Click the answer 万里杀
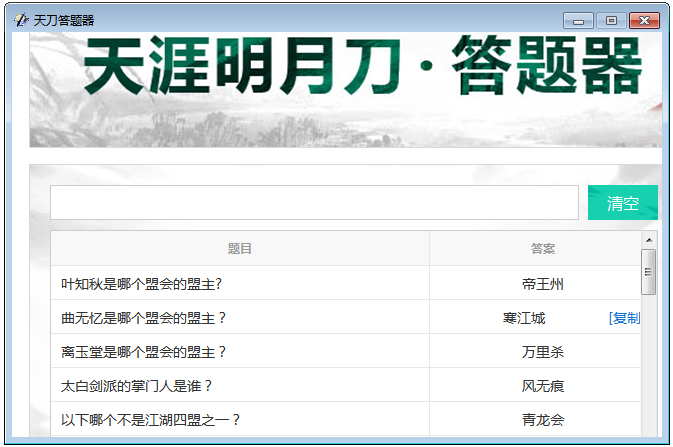Viewport: 673px width, 447px height. click(x=542, y=352)
